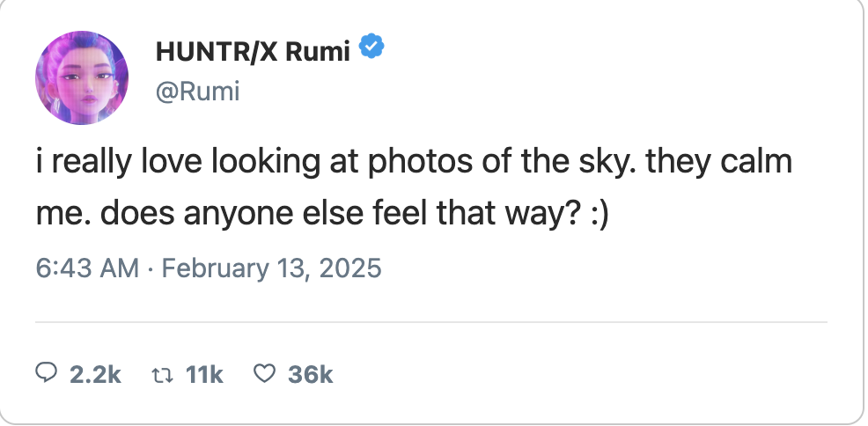The image size is (868, 426).
Task: Click the retweet arrows icon
Action: 160,374
